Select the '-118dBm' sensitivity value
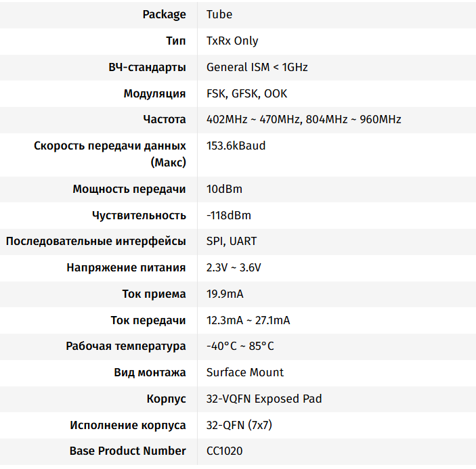Screen dimensions: 476x469 228,216
